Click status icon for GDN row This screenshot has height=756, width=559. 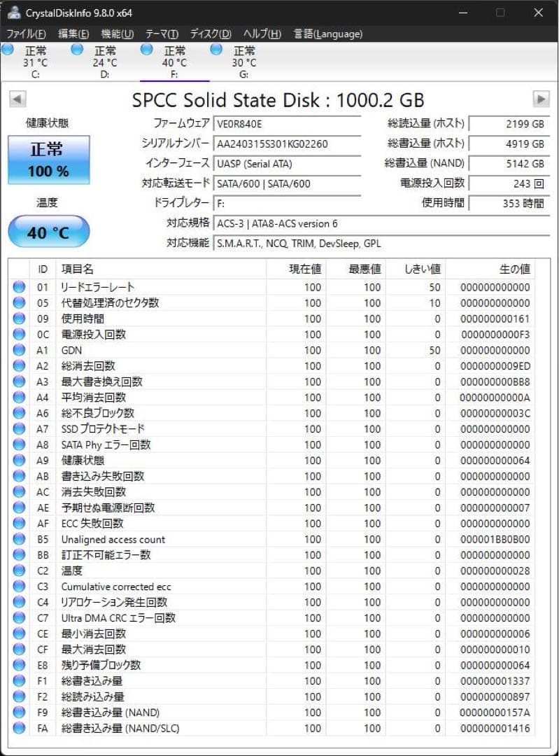tap(20, 350)
